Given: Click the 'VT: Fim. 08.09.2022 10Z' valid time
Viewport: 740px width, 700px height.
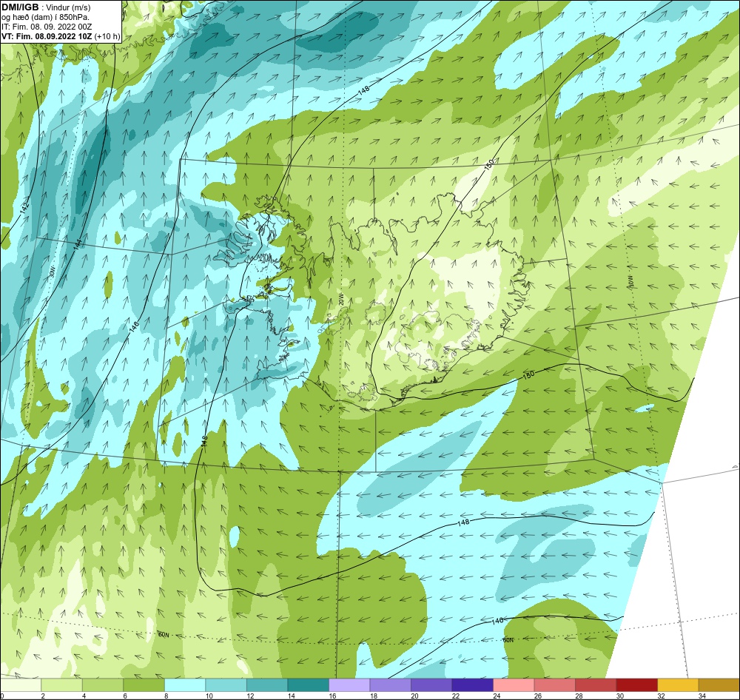Looking at the screenshot, I should pos(47,36).
